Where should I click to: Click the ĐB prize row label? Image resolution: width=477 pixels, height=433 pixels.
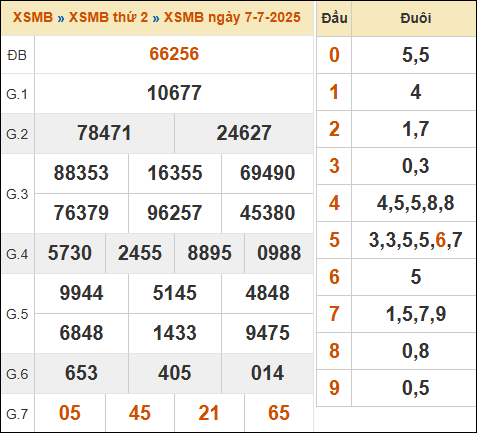coord(17,55)
